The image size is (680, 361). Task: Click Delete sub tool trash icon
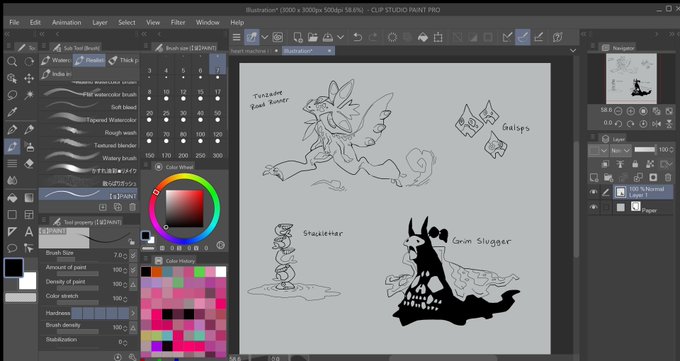(133, 207)
